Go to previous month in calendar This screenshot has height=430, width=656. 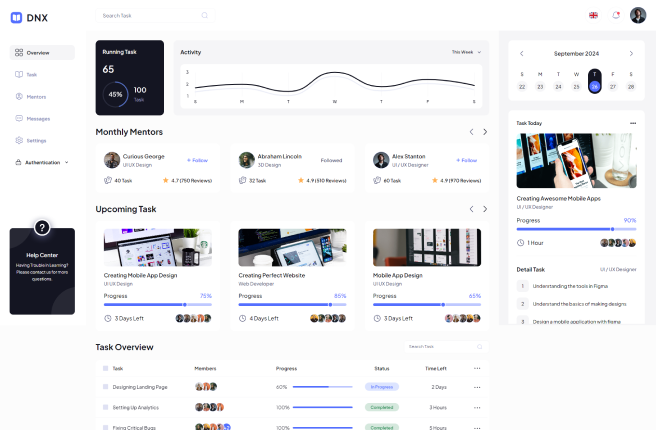tap(521, 53)
